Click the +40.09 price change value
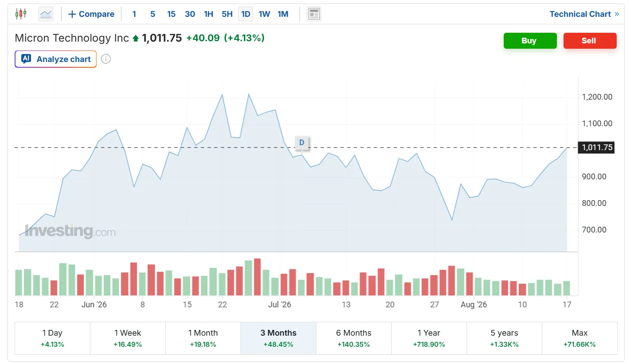Viewport: 630px width, 364px height. [203, 38]
